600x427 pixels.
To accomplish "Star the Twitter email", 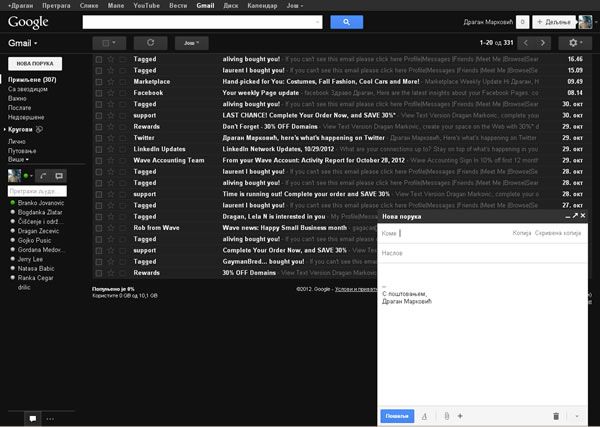I will coord(111,138).
